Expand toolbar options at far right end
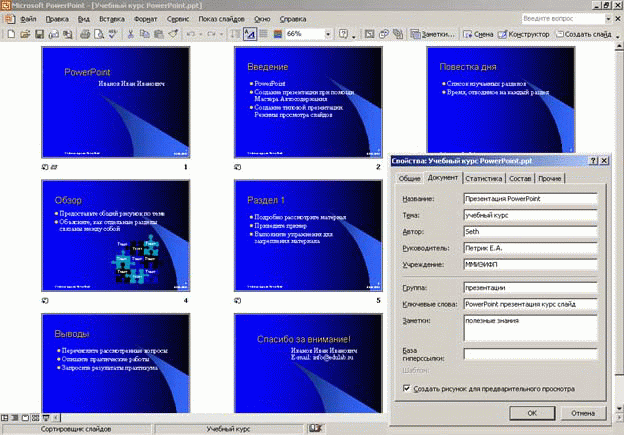 point(618,36)
